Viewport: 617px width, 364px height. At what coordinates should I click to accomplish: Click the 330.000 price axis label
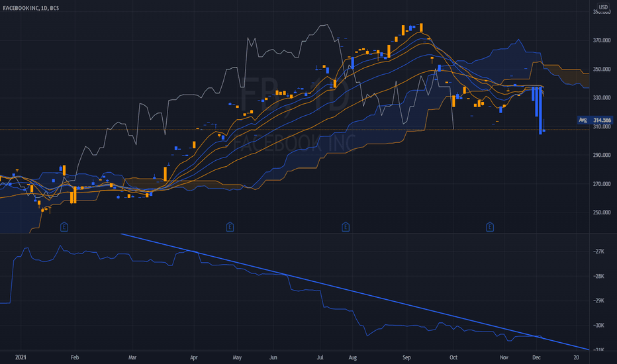(x=602, y=97)
